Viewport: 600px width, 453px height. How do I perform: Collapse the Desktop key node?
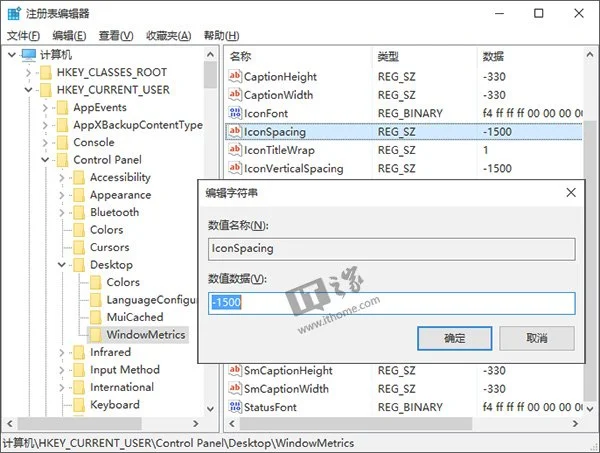tap(61, 265)
